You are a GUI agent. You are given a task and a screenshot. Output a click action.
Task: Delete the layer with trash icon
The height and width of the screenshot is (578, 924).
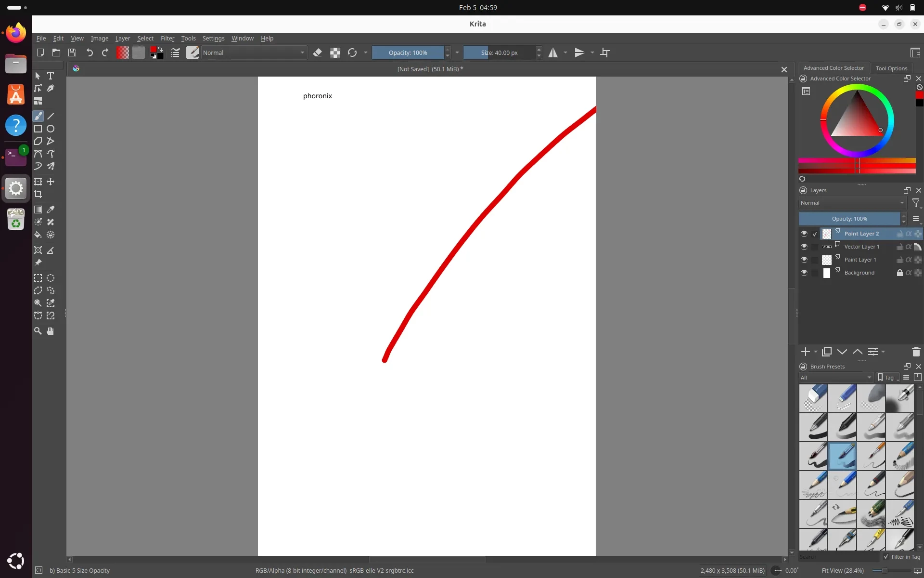pos(916,352)
